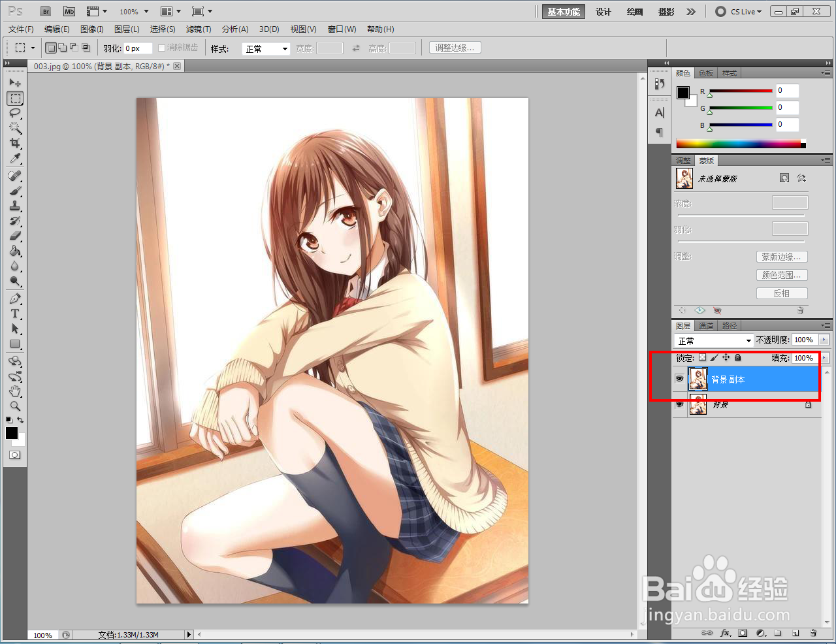The height and width of the screenshot is (644, 836).
Task: Select the 3D Camera Rotate tool
Action: 15,377
